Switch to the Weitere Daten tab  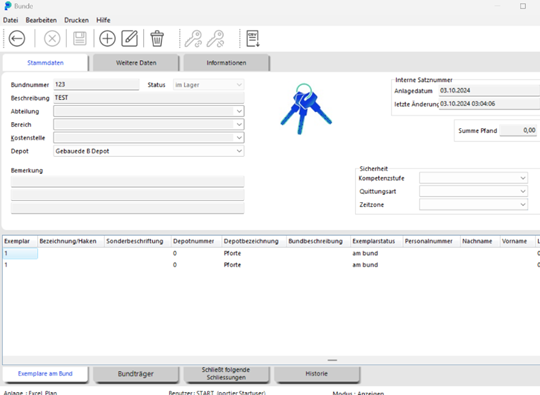136,63
